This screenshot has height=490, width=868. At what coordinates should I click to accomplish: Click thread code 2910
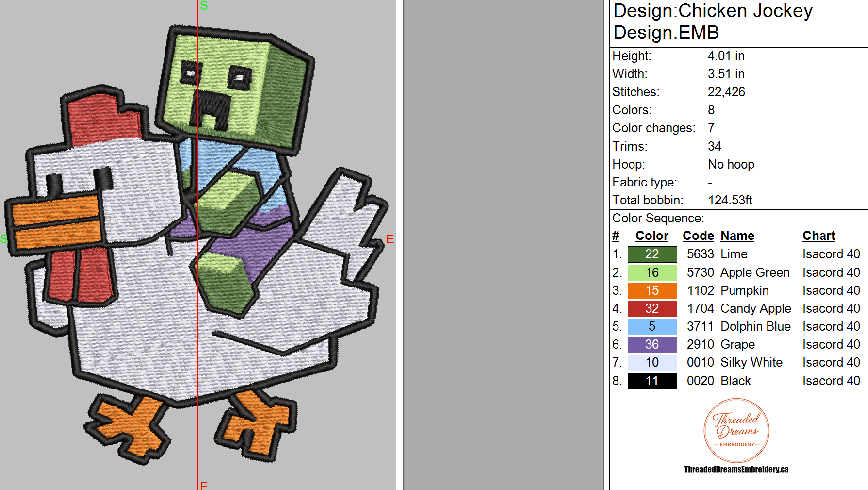pos(700,344)
